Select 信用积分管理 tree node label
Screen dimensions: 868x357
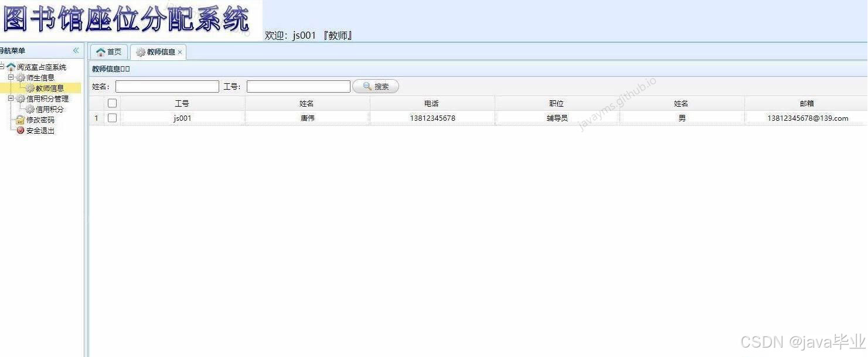click(47, 98)
